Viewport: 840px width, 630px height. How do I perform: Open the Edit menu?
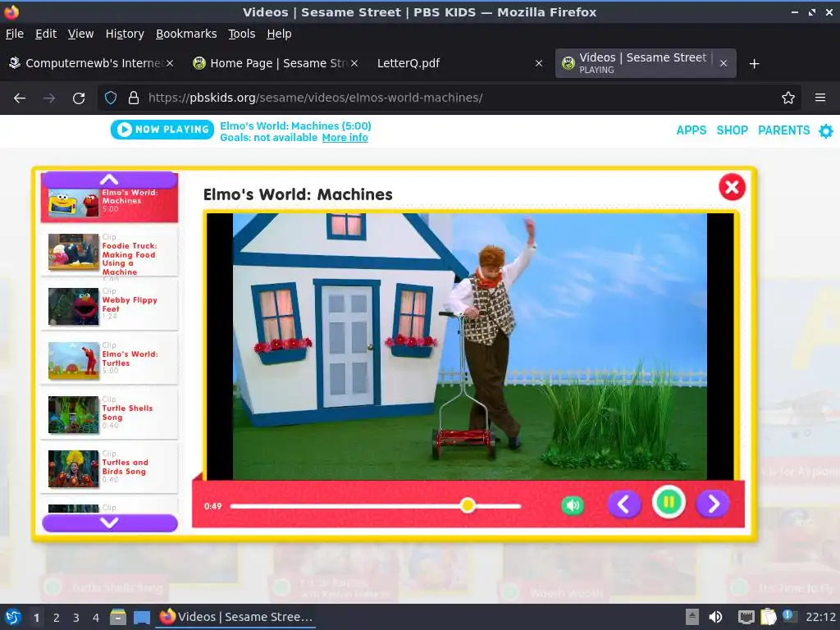pos(46,34)
